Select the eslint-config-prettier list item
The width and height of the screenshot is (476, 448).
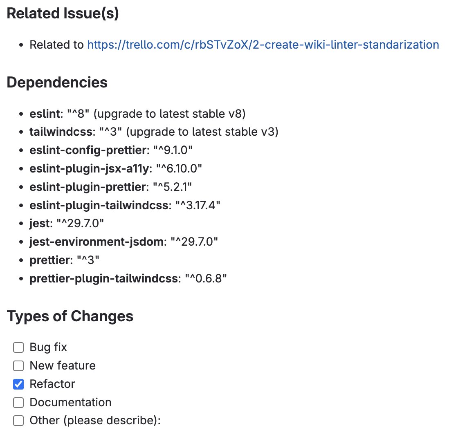111,150
